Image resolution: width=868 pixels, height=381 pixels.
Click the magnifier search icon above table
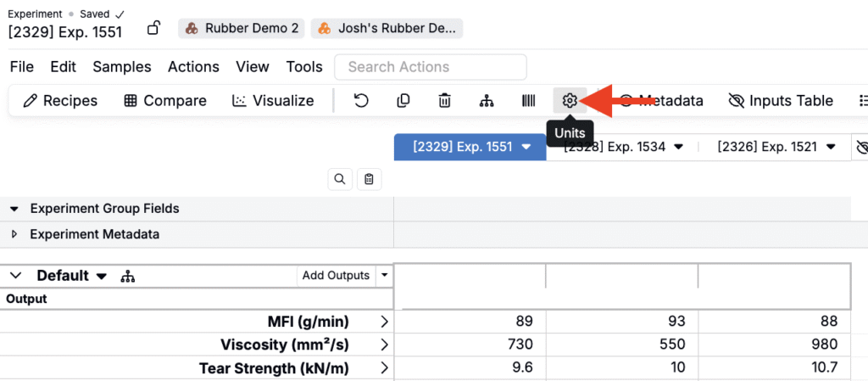click(x=339, y=179)
